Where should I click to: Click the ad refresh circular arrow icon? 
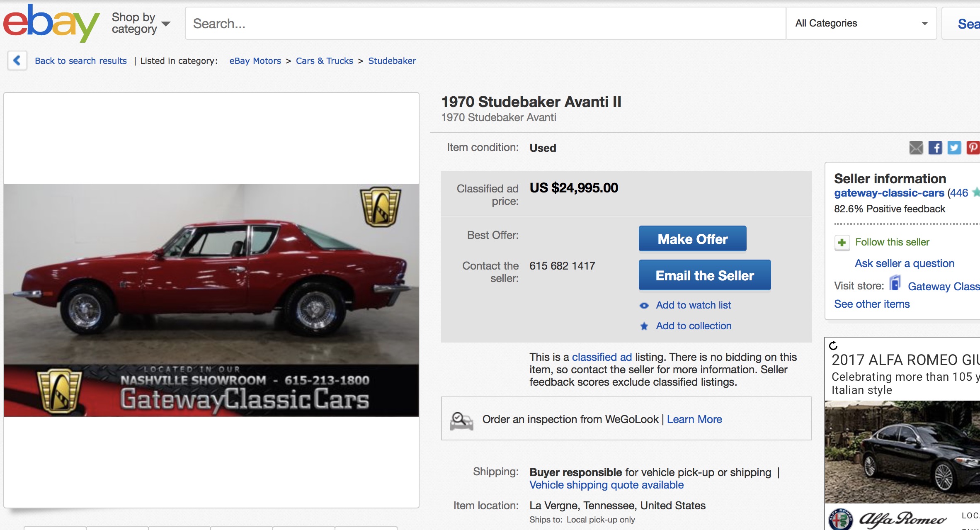click(x=833, y=345)
